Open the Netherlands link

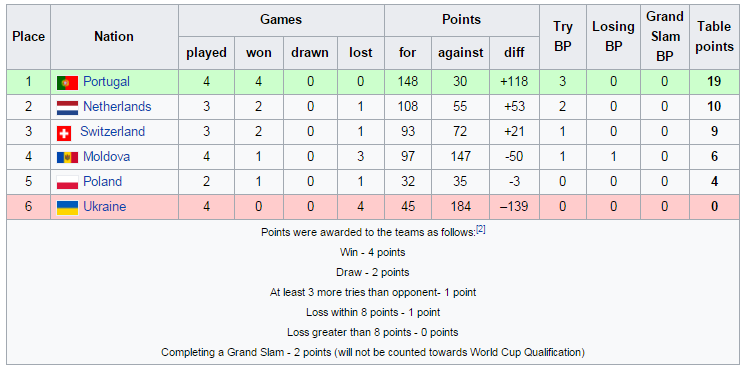(117, 106)
